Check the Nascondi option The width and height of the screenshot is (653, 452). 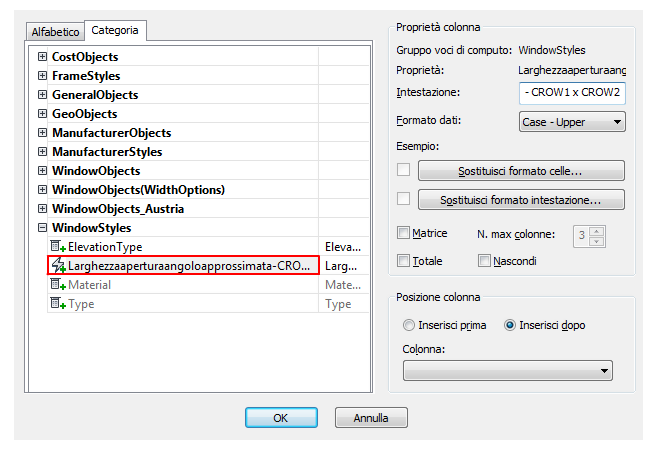tap(484, 260)
